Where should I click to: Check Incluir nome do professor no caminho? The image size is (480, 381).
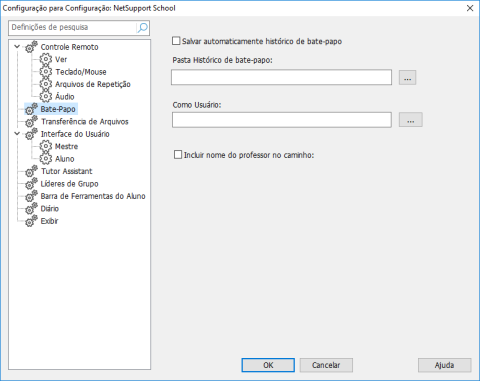coord(178,155)
